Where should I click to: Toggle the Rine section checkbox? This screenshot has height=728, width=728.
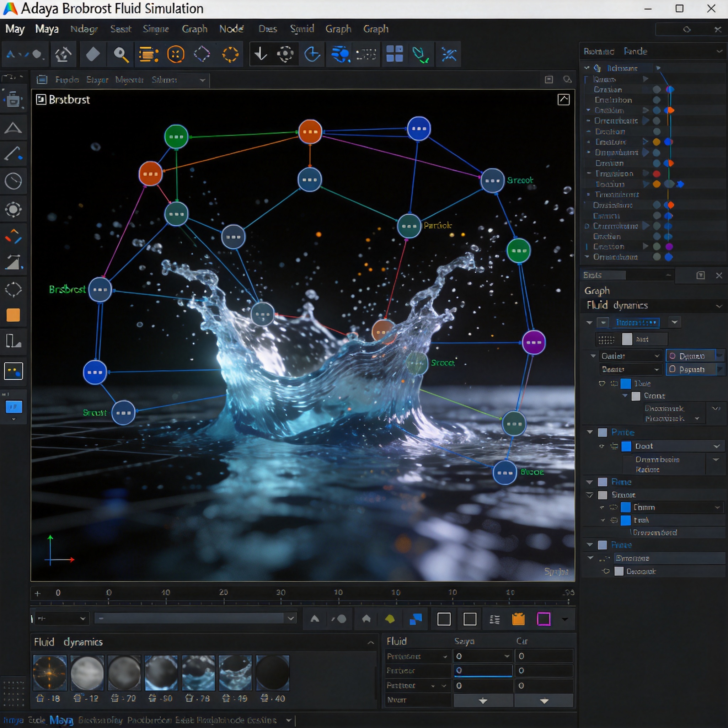coord(603,482)
